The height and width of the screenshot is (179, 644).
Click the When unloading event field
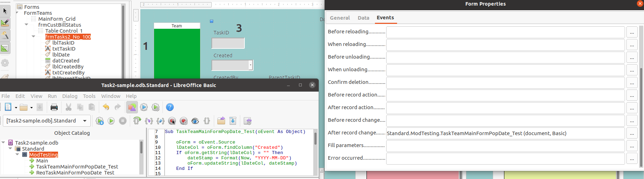pyautogui.click(x=505, y=70)
